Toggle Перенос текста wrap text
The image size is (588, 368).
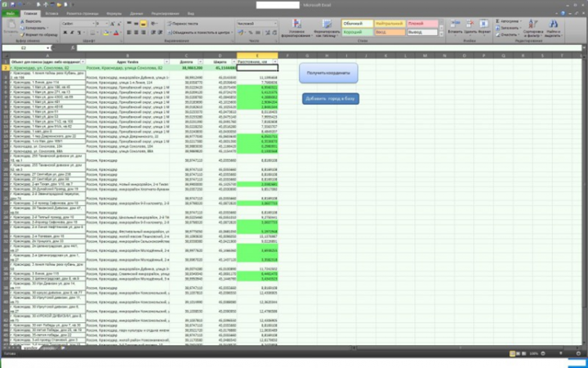pos(183,24)
